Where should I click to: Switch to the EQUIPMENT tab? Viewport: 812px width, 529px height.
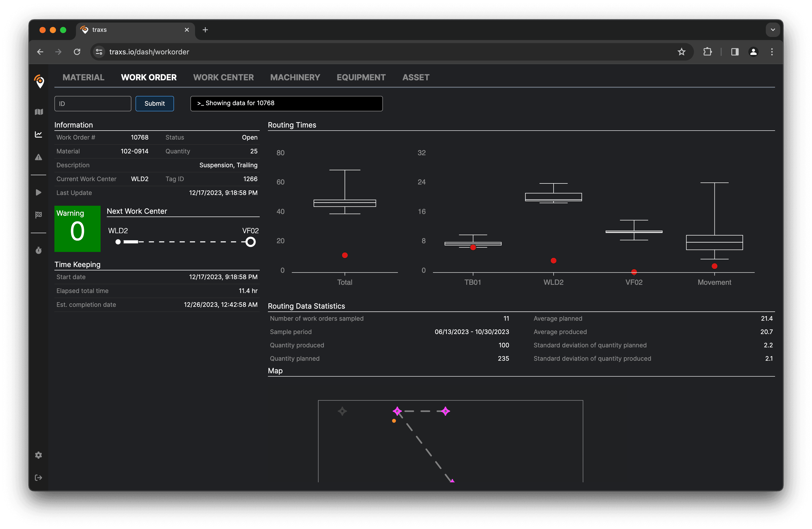click(361, 77)
